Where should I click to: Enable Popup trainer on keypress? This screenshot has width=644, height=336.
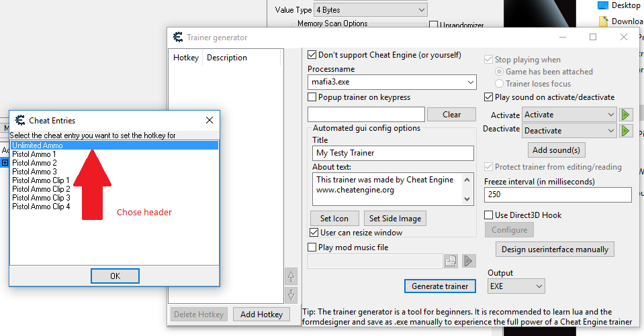[312, 97]
